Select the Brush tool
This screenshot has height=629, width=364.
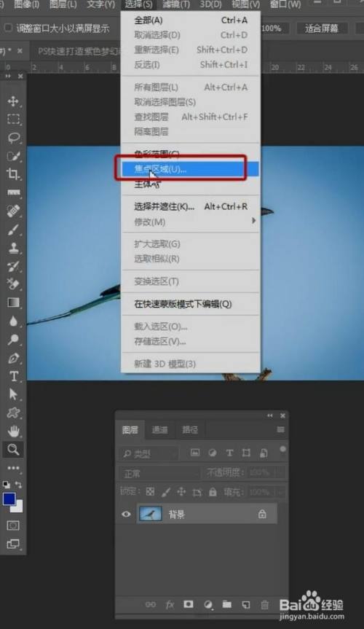point(13,230)
